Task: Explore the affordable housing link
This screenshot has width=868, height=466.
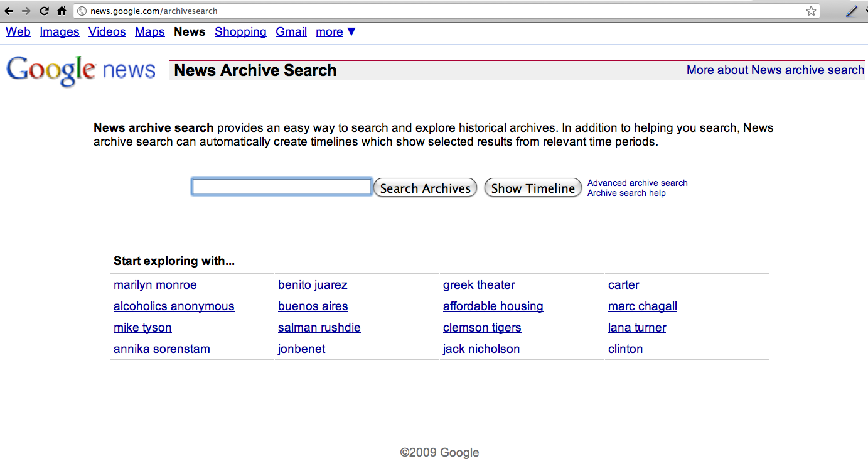Action: click(x=493, y=306)
